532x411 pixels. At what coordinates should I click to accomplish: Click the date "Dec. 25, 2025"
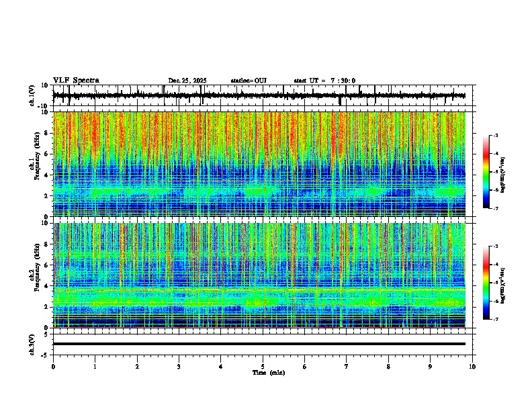click(187, 81)
